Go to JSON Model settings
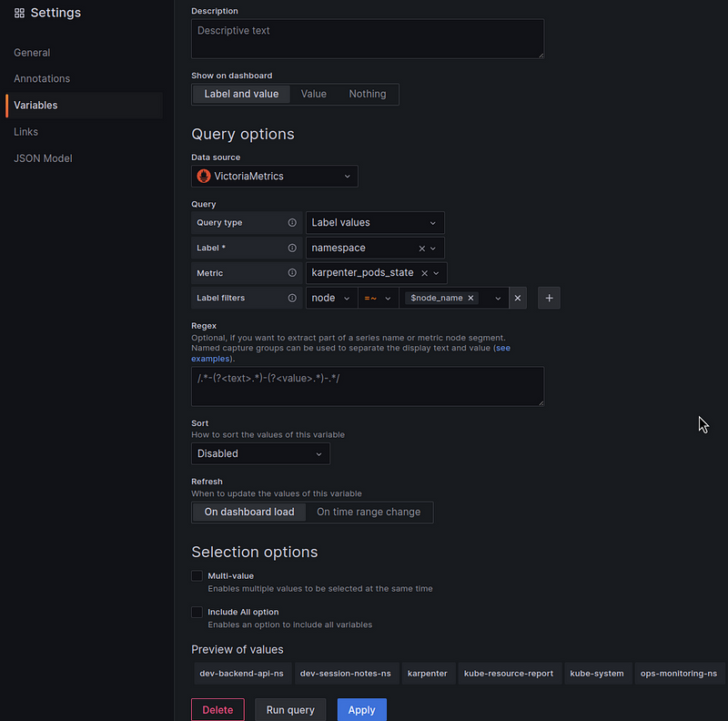728x721 pixels. pos(43,158)
